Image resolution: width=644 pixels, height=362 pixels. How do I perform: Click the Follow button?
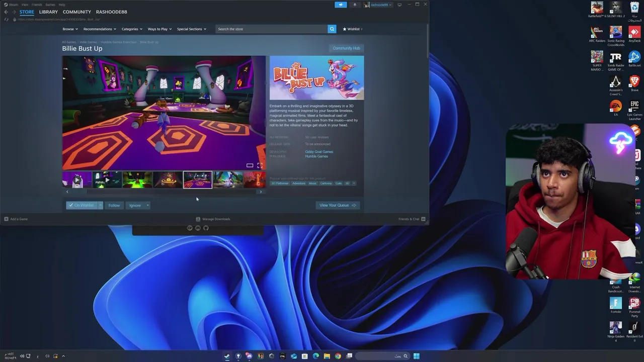click(114, 205)
